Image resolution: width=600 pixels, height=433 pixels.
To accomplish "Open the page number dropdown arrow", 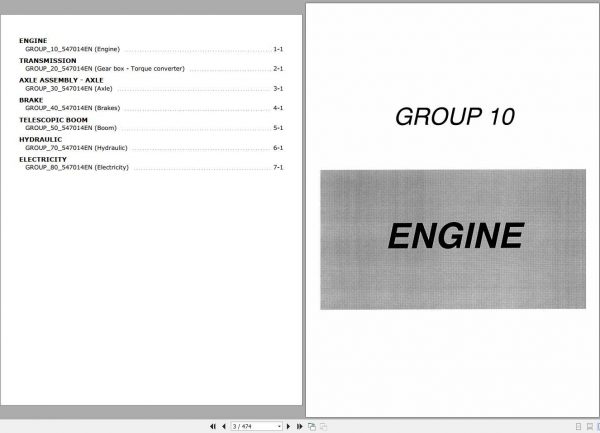I will tap(279, 426).
